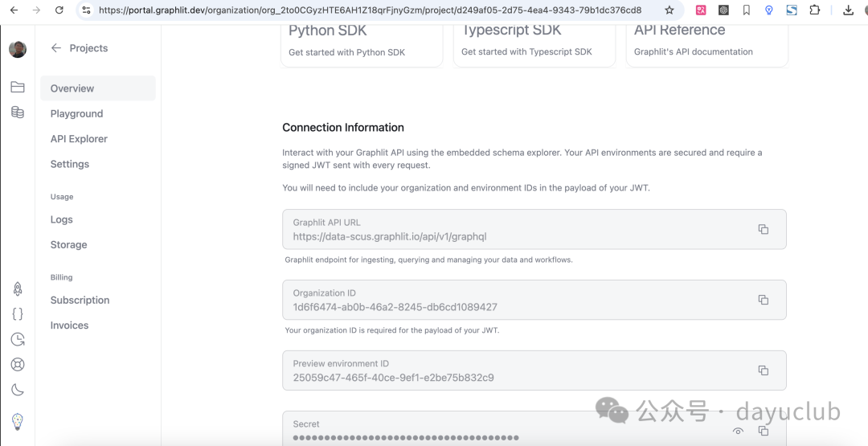Copy the Graphlit API URL

tap(763, 229)
